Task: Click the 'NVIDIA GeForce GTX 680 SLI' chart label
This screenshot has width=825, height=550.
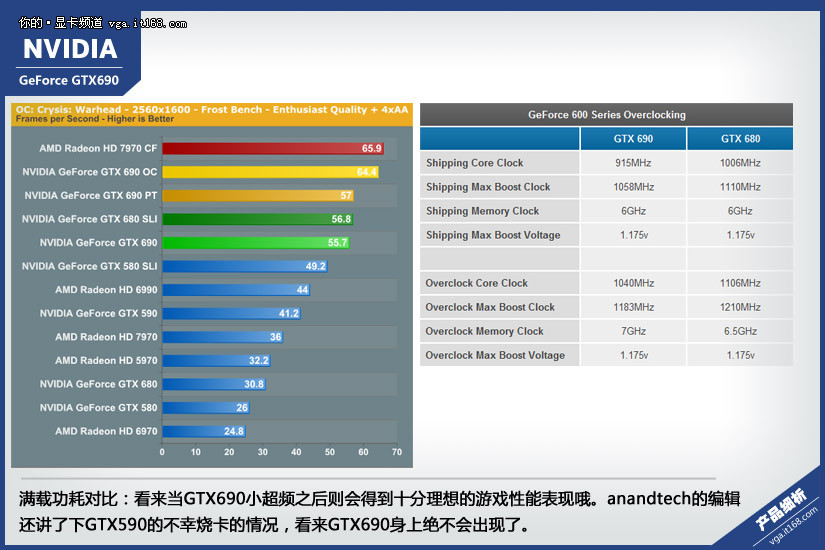Action: 89,219
